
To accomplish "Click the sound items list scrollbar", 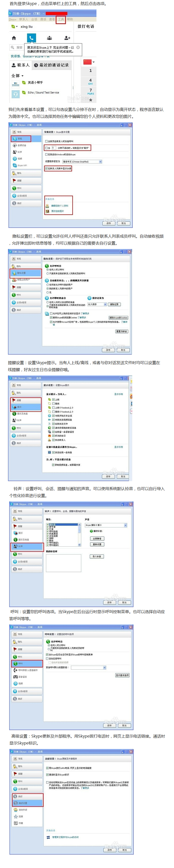I will pyautogui.click(x=80, y=534).
